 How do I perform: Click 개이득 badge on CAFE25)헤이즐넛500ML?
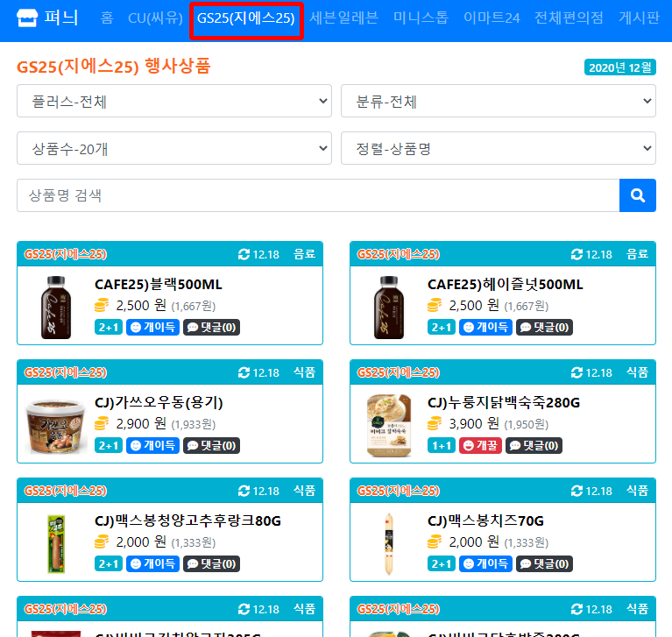pyautogui.click(x=486, y=328)
